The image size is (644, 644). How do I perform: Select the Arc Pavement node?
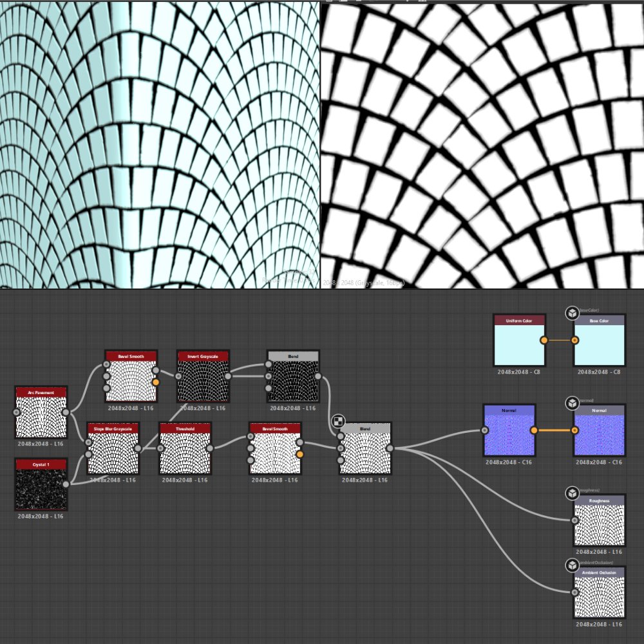[41, 412]
